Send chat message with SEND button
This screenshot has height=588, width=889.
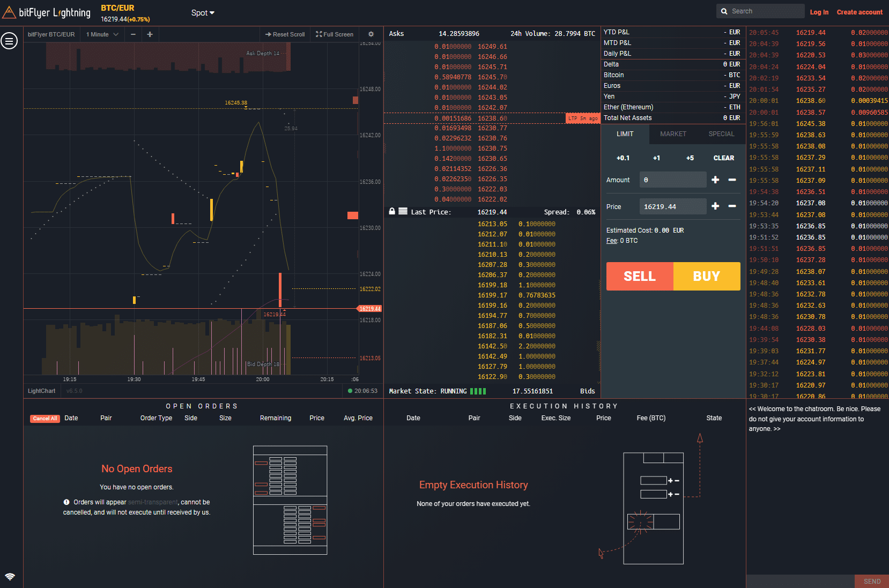pos(871,582)
